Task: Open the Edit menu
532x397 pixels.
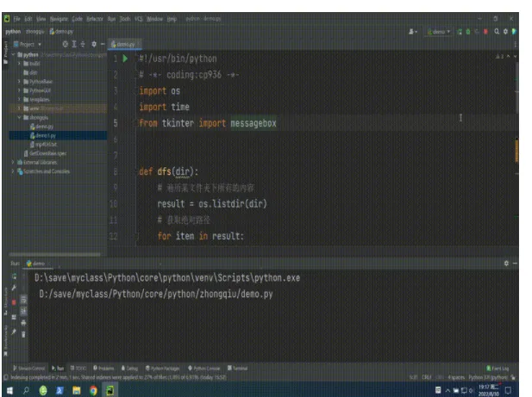Action: 28,19
